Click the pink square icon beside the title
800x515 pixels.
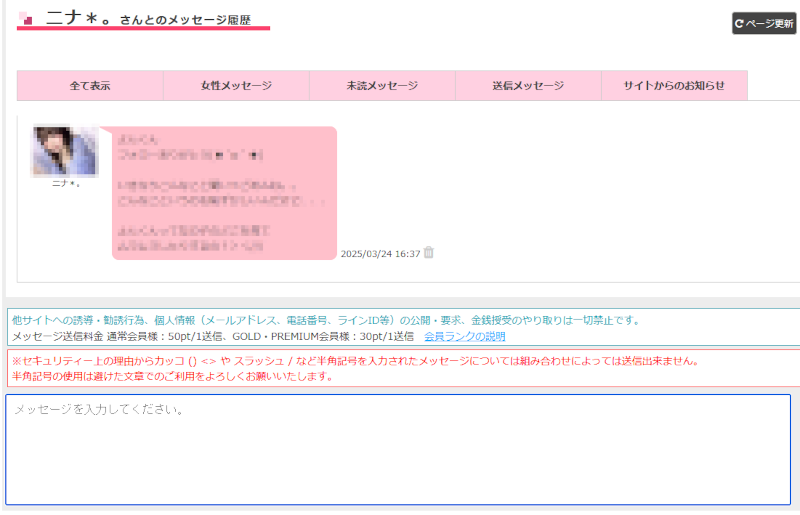click(x=27, y=19)
